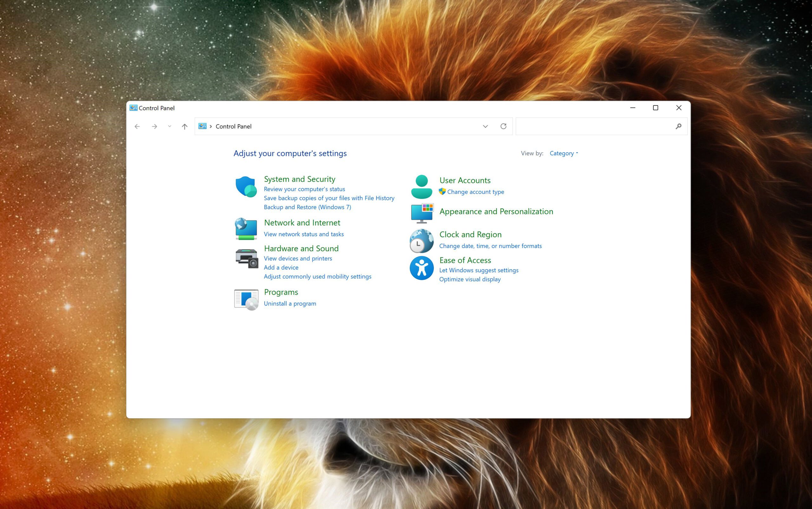Open Clock and Region heading
This screenshot has height=509, width=812.
coord(470,234)
